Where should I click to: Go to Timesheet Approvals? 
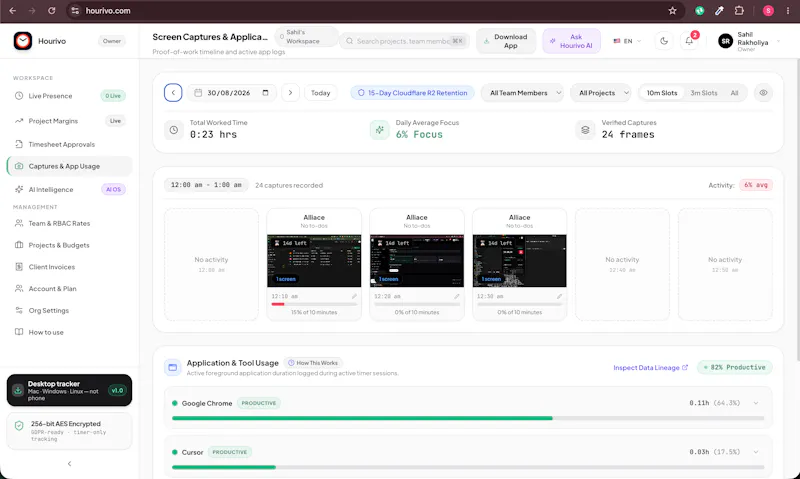click(x=69, y=144)
